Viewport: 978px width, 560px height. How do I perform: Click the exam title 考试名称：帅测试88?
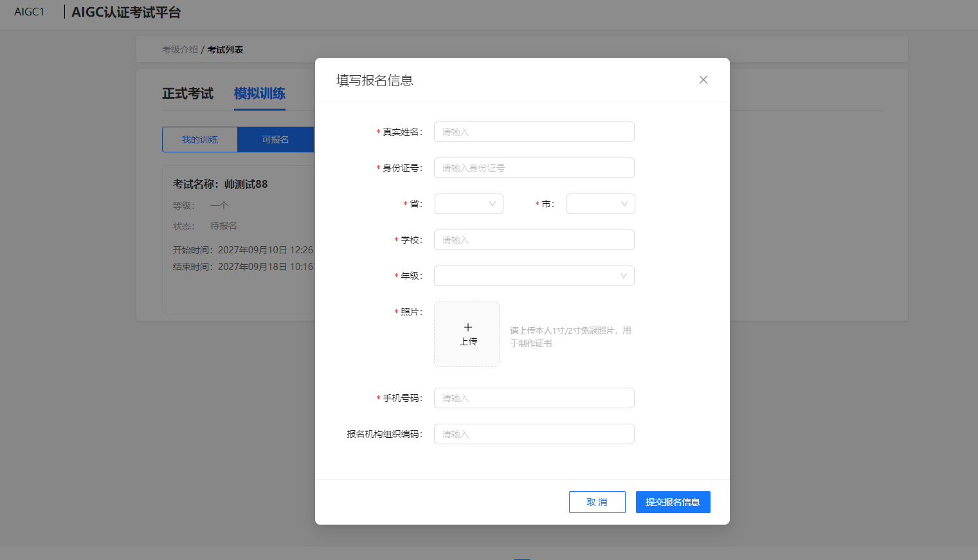tap(220, 184)
